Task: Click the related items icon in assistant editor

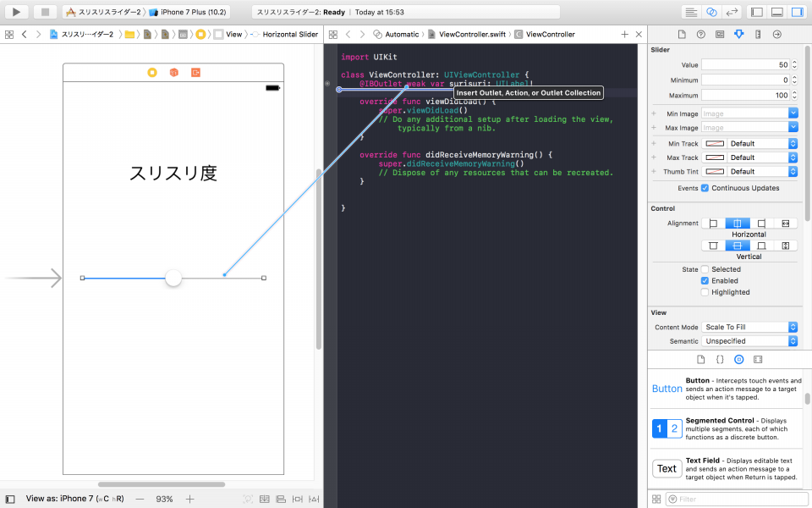Action: 333,34
